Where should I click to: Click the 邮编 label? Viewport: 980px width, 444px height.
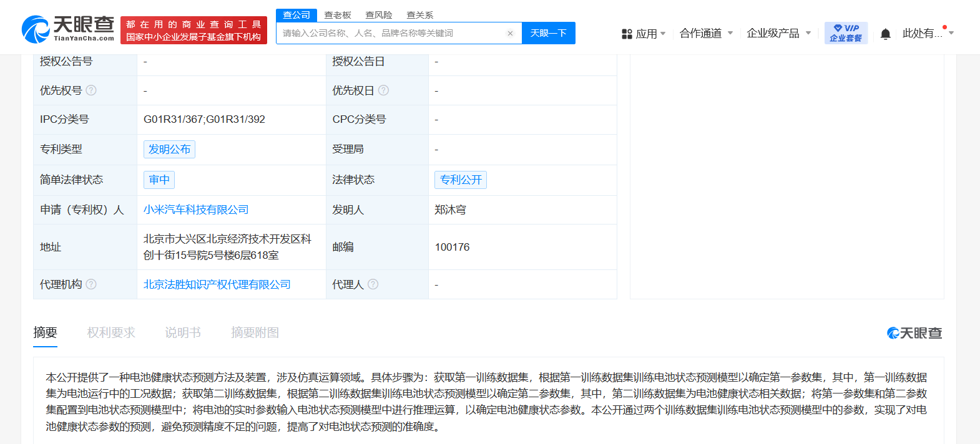click(x=343, y=248)
